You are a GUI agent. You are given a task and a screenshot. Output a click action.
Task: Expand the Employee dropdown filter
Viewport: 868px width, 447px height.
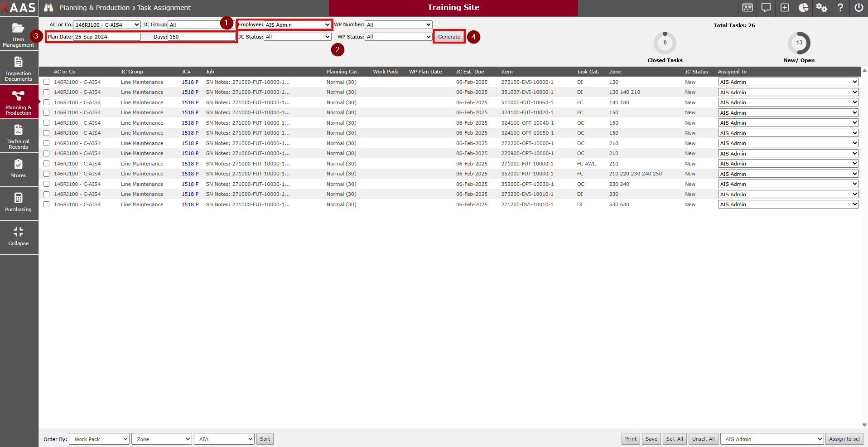297,25
